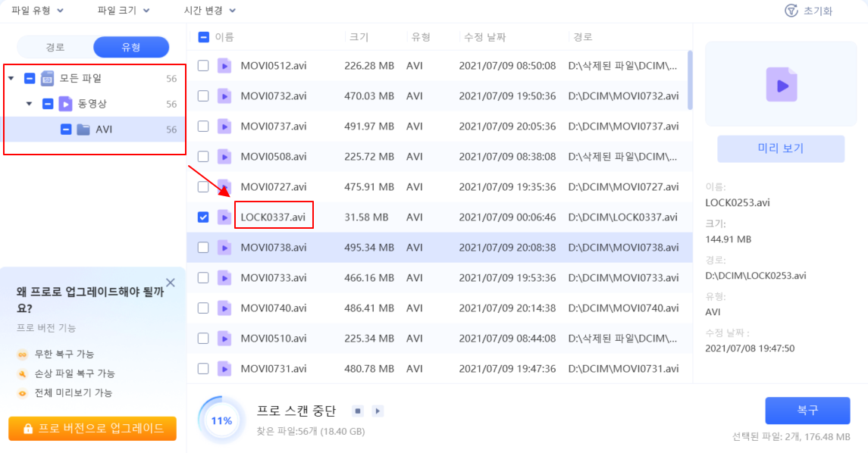The image size is (868, 453).
Task: Click the 복구 recover button
Action: click(807, 411)
